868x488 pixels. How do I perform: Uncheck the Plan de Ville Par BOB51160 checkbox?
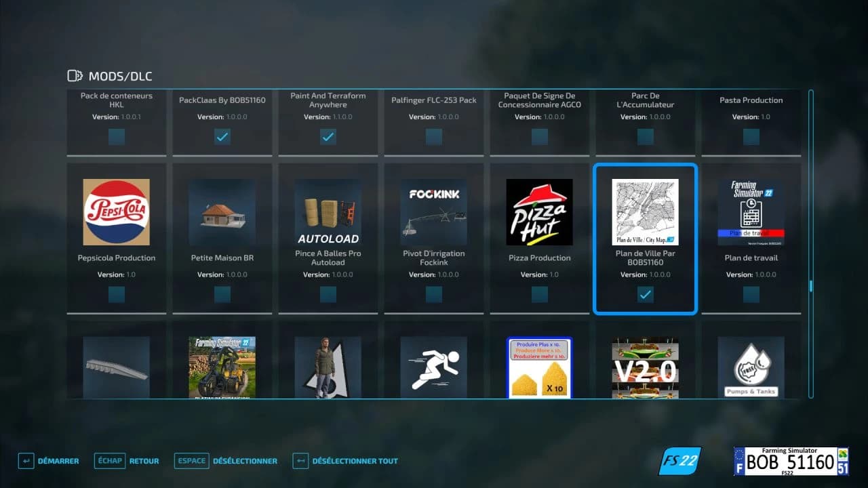pos(646,294)
